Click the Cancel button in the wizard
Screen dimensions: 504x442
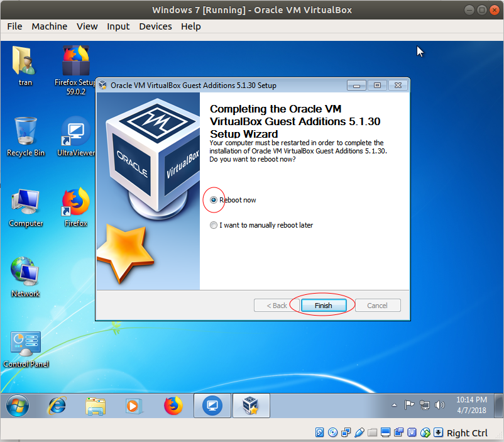coord(377,306)
